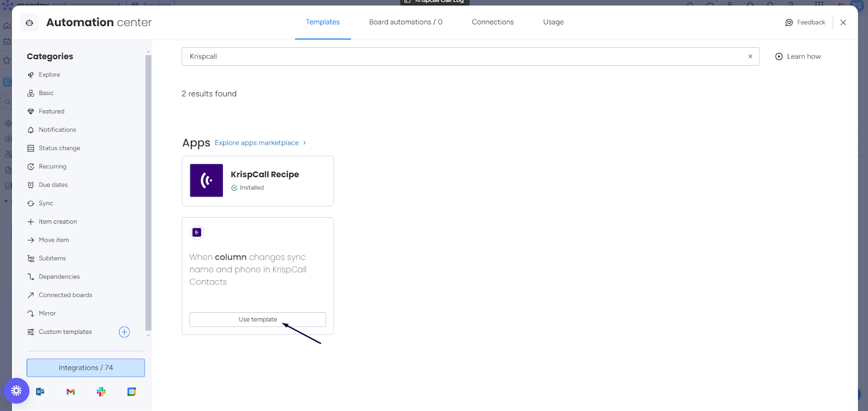
Task: Open the Explore category
Action: 44,75
